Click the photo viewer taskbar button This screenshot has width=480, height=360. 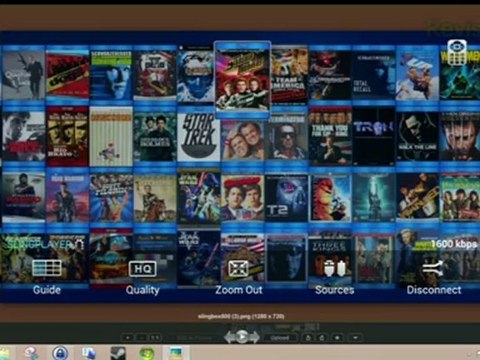pyautogui.click(x=176, y=353)
